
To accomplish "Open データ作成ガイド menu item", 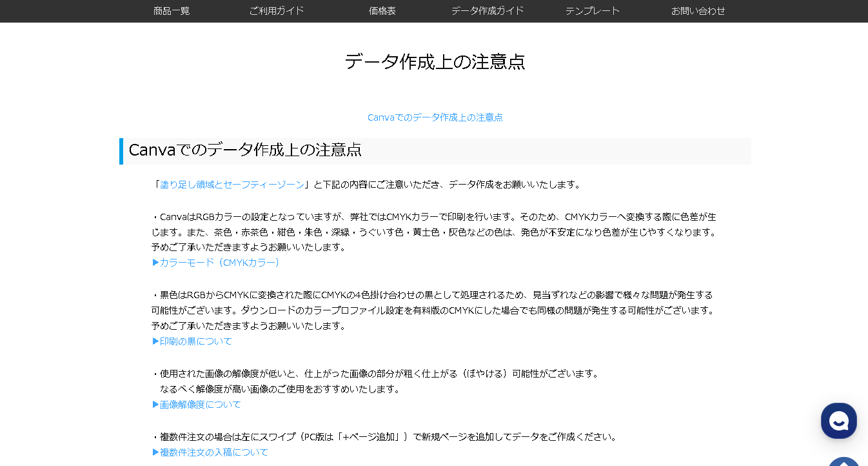I will (488, 11).
